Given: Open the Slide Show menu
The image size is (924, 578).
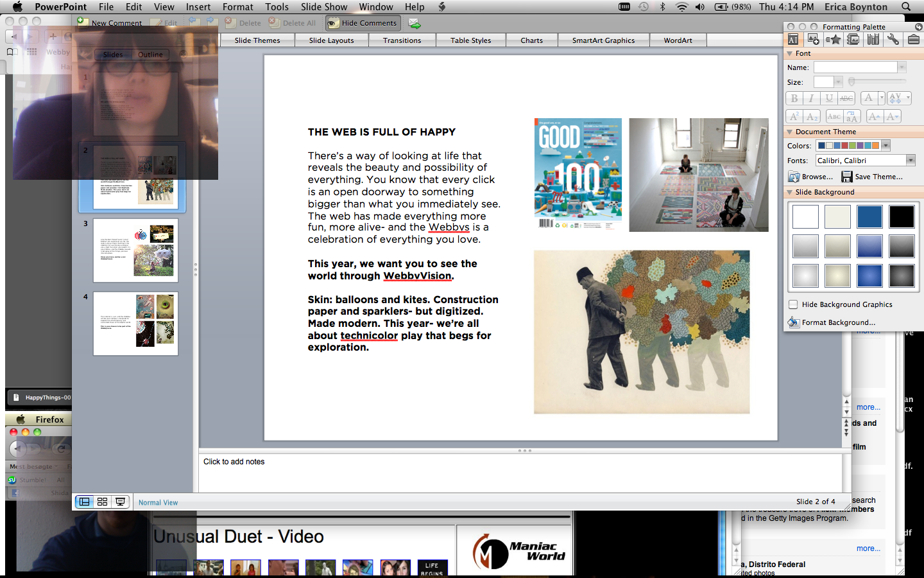Looking at the screenshot, I should click(324, 6).
